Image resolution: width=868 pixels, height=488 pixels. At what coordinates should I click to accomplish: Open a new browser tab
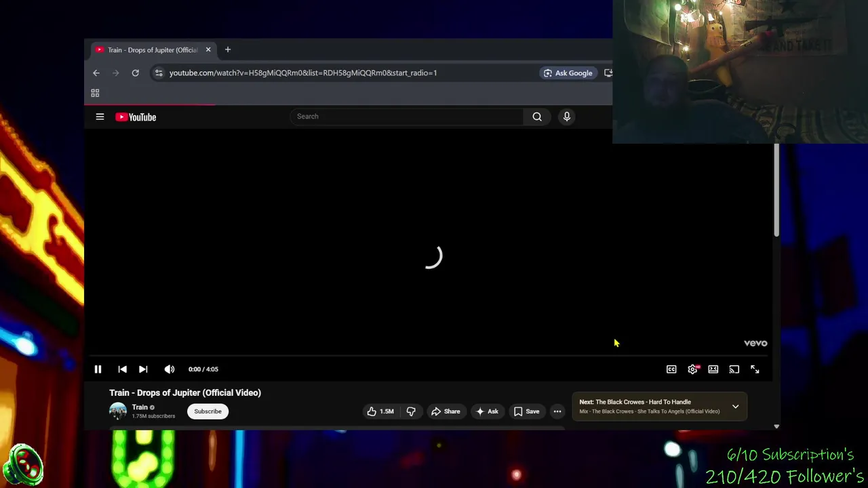(228, 49)
